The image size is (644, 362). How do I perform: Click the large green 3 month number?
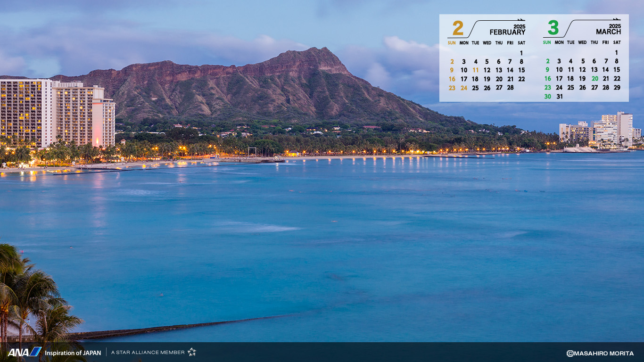click(553, 28)
